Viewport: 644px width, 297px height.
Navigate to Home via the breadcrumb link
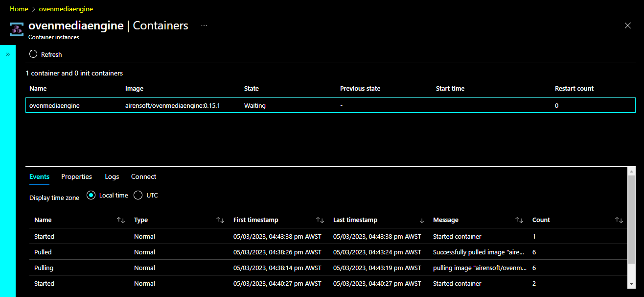pos(19,8)
